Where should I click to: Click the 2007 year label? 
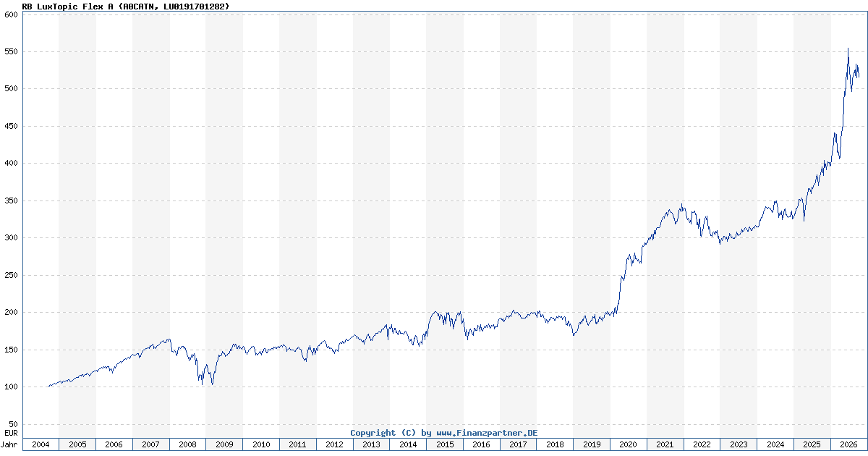[x=151, y=444]
